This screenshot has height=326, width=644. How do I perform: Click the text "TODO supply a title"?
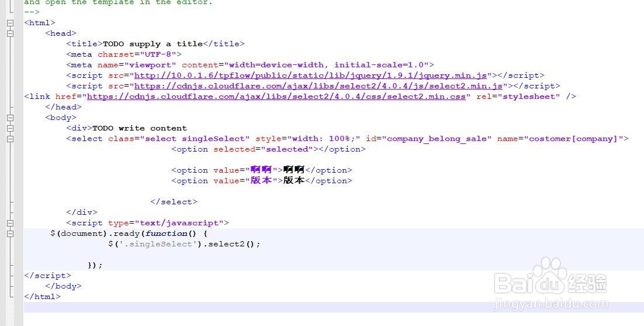point(153,44)
